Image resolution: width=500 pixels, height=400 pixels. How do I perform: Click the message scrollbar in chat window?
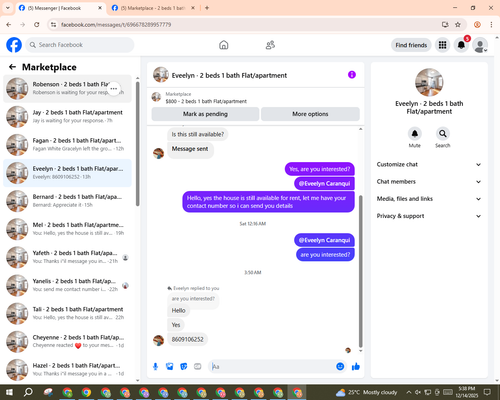pyautogui.click(x=360, y=272)
